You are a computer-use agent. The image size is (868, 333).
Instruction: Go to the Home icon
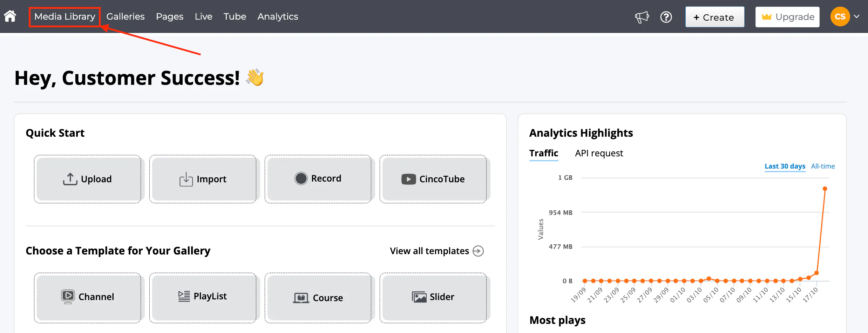click(x=10, y=16)
